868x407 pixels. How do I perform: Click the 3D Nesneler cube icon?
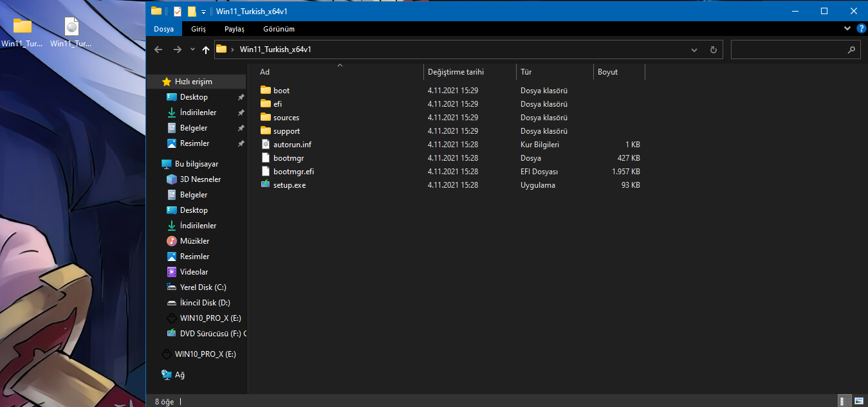(172, 179)
